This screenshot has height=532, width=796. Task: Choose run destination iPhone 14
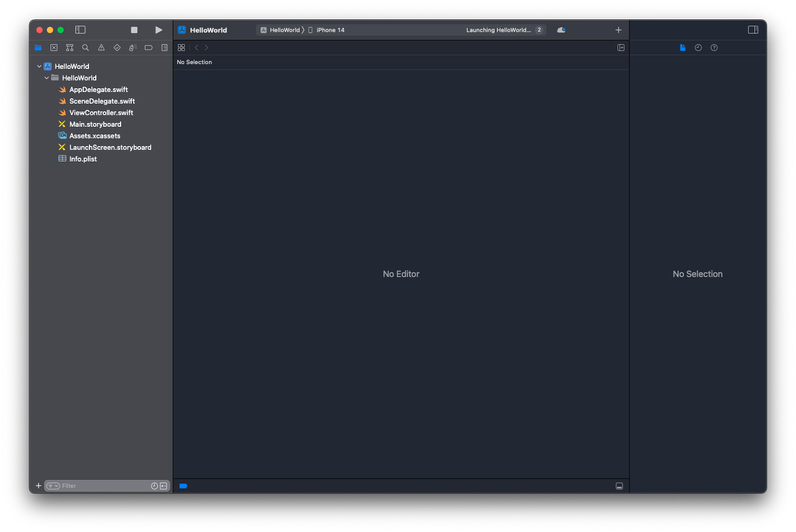(x=326, y=30)
